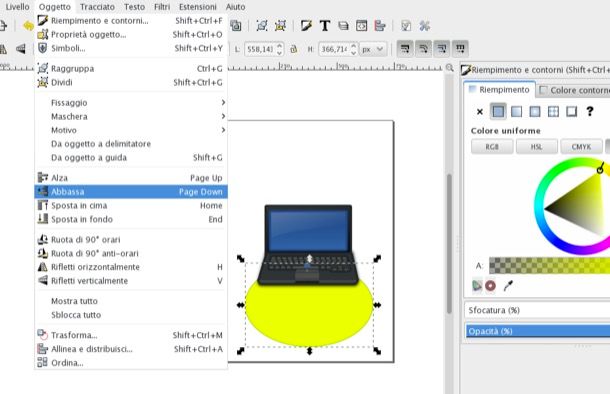This screenshot has height=394, width=610.
Task: Click the CMYK color mode button
Action: click(x=581, y=147)
